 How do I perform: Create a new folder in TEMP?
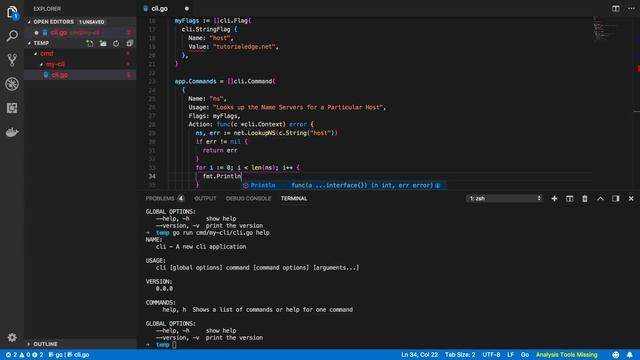click(103, 43)
